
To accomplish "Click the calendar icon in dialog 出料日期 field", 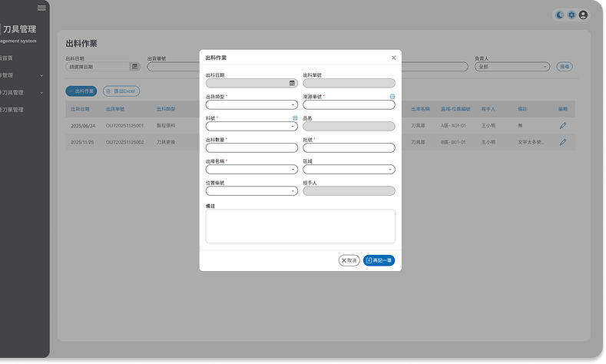I will click(292, 83).
